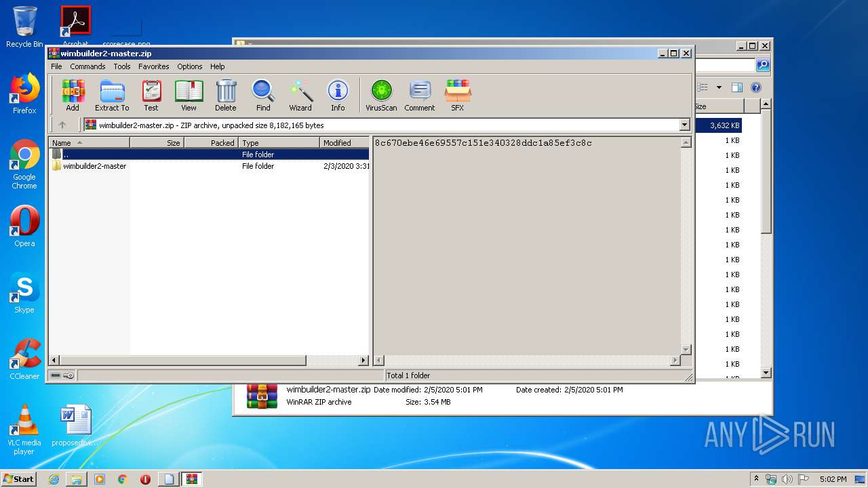Click comment pane scroll down arrow

[x=686, y=350]
